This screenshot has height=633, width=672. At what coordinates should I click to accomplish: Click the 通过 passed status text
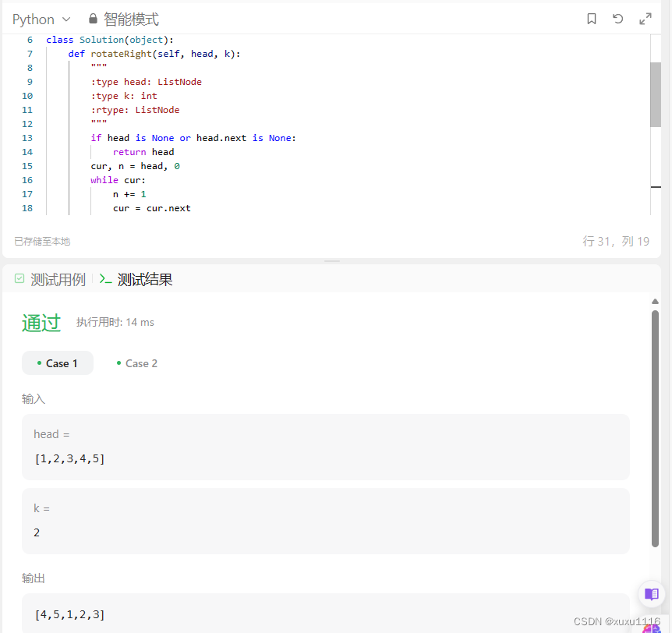41,323
